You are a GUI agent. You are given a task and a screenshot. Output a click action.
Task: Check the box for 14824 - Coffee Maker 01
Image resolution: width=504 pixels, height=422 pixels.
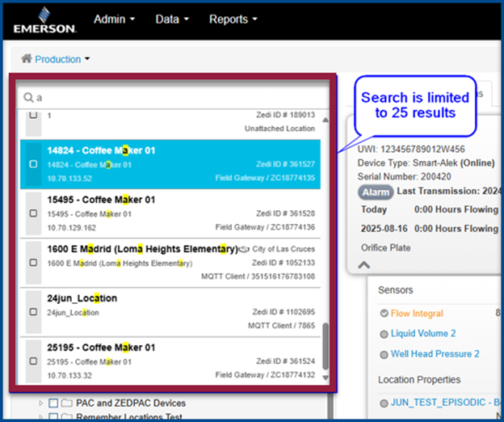(x=33, y=164)
